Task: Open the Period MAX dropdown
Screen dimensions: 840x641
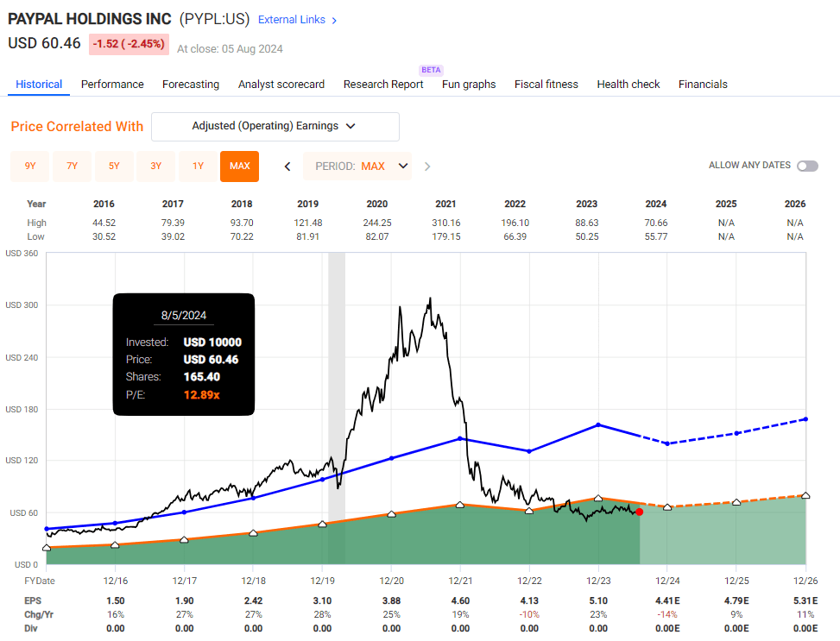Action: click(x=357, y=167)
